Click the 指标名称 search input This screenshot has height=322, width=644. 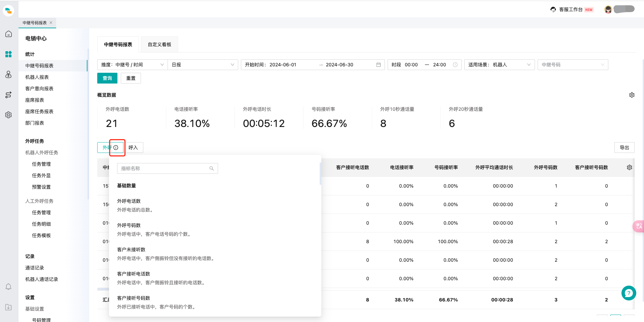[x=168, y=168]
